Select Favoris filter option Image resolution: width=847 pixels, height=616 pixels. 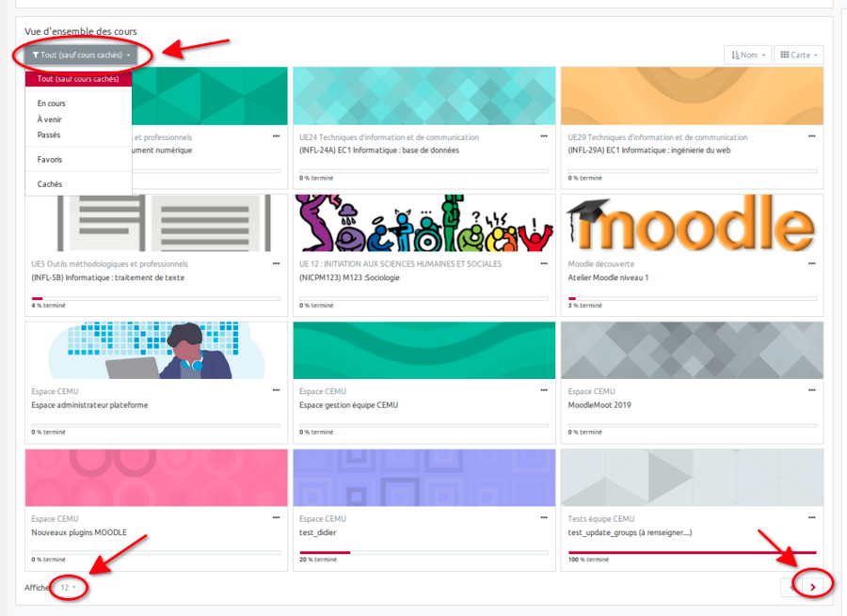[x=50, y=160]
